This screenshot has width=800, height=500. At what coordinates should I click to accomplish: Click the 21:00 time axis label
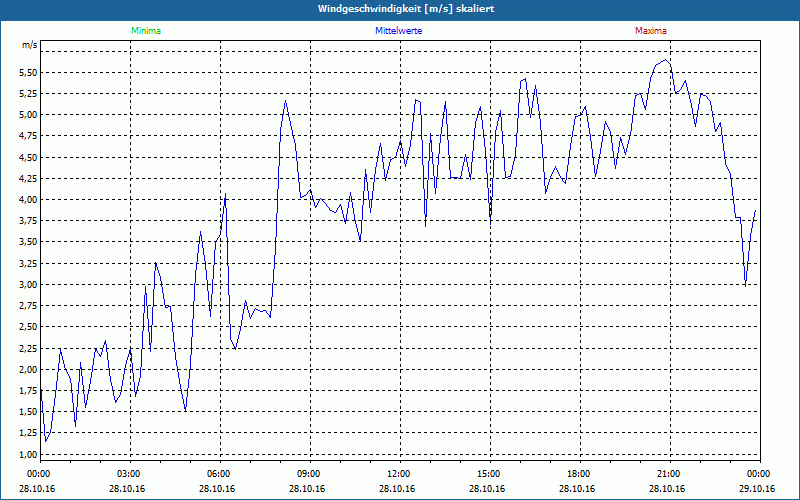coord(670,474)
